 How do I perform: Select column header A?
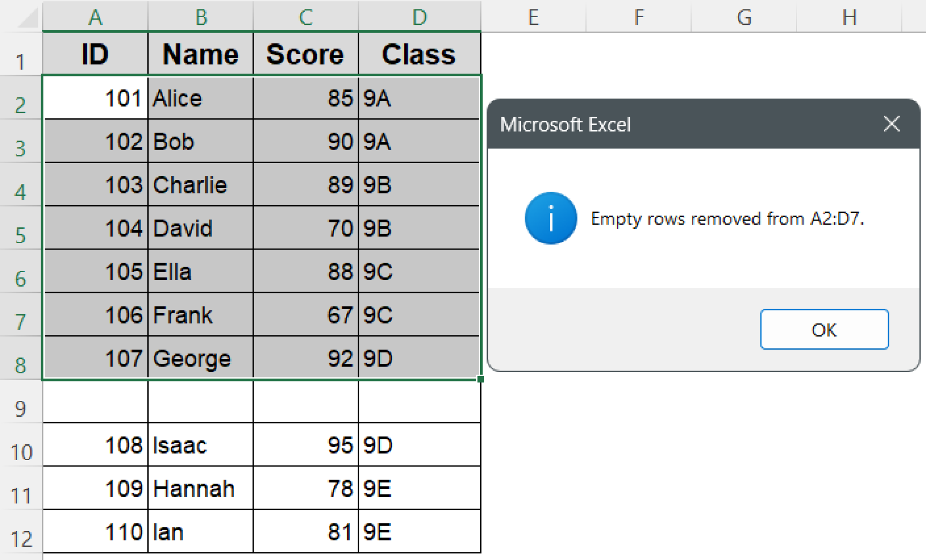(x=95, y=17)
